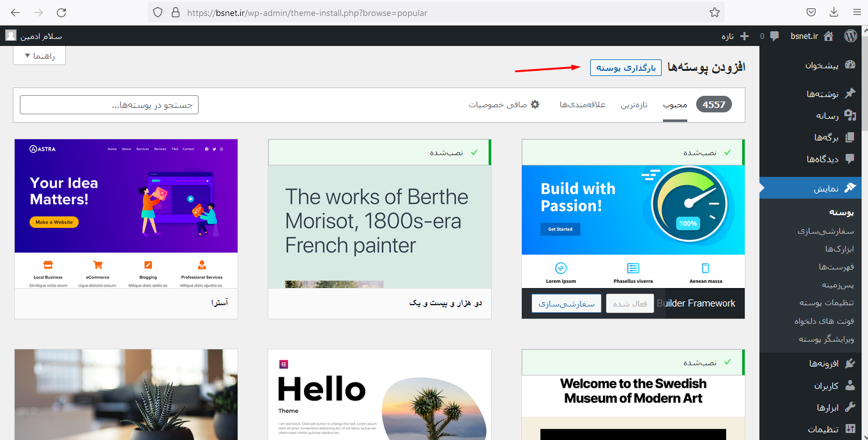The height and width of the screenshot is (440, 868).
Task: Open the bsnet.ir site home link
Action: tap(812, 36)
